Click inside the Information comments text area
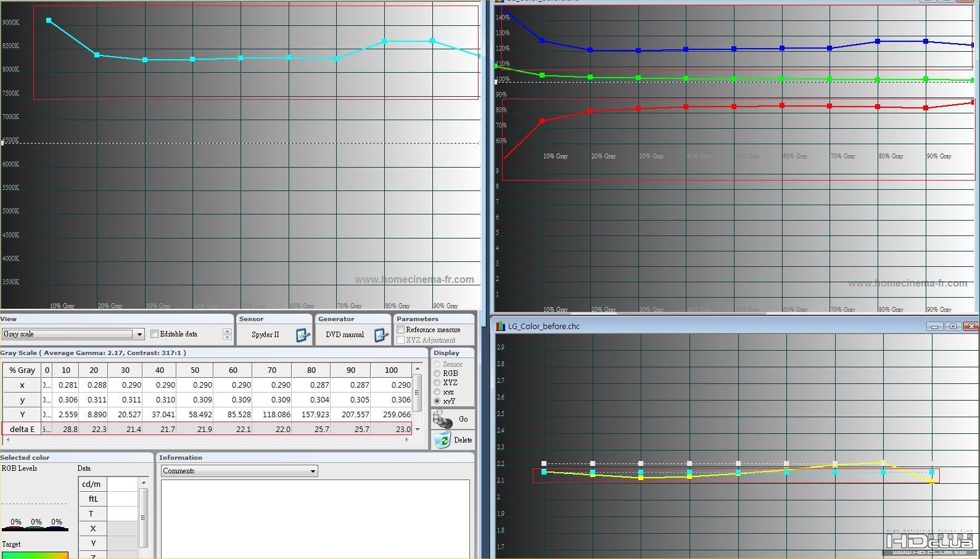 (x=315, y=519)
